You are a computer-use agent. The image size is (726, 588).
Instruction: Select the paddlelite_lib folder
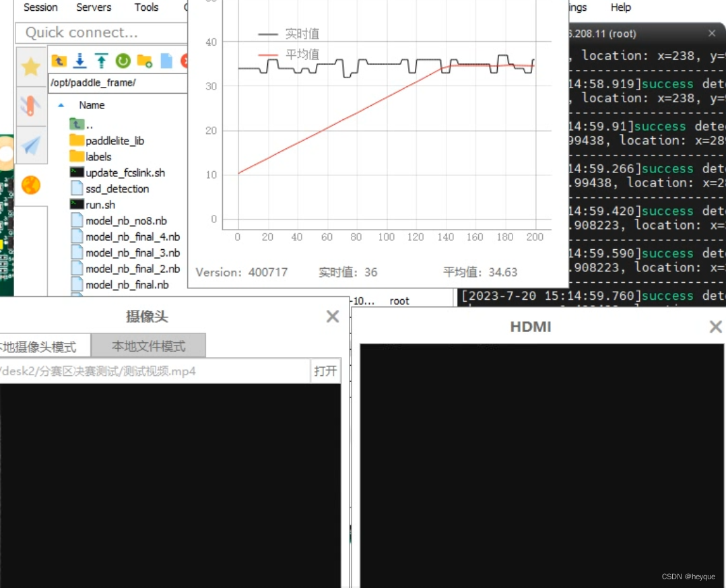[107, 141]
